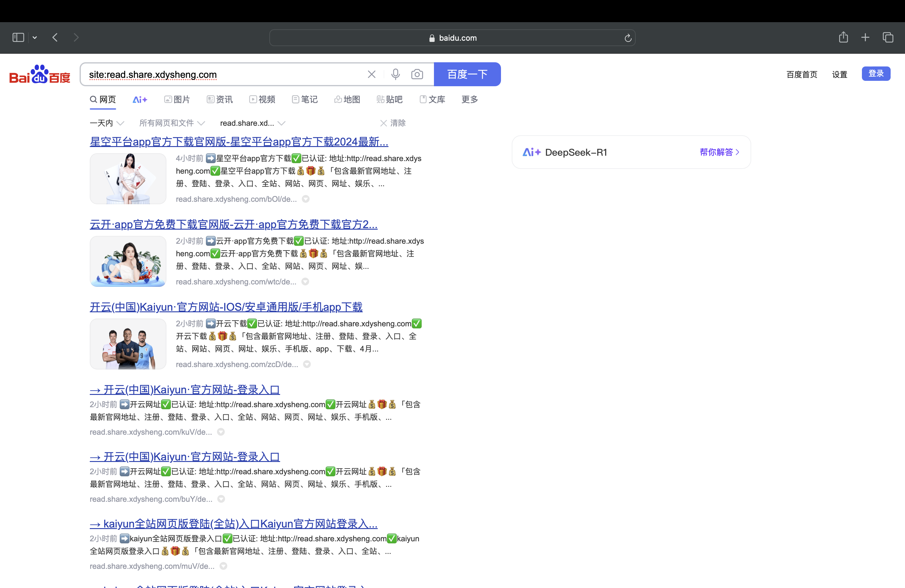Viewport: 905px width, 588px height.
Task: Open first result thumbnail image
Action: [x=128, y=179]
